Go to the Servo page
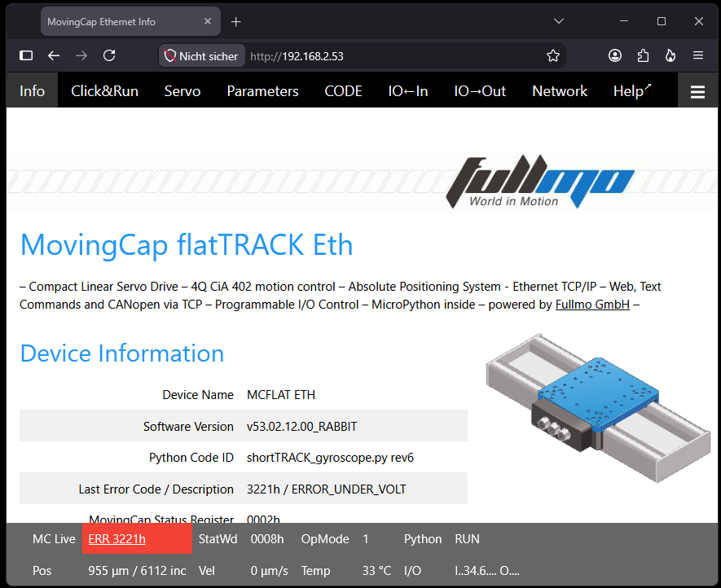 182,91
